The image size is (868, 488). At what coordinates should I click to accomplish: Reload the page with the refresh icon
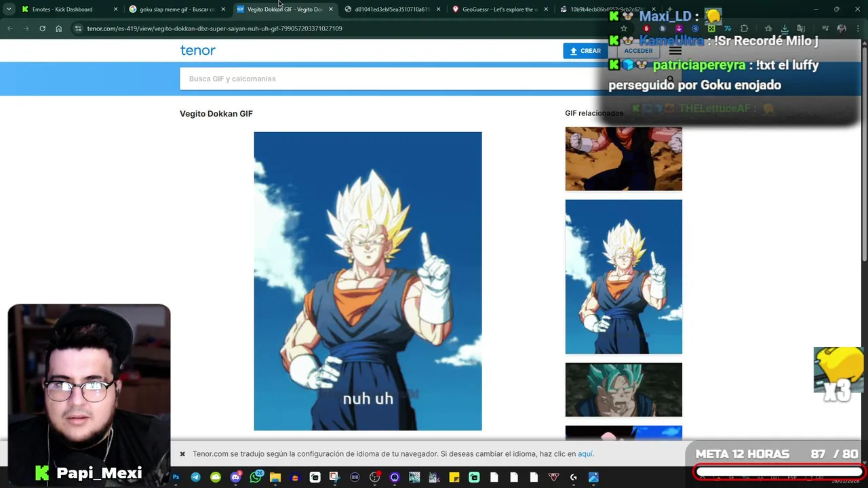point(42,28)
